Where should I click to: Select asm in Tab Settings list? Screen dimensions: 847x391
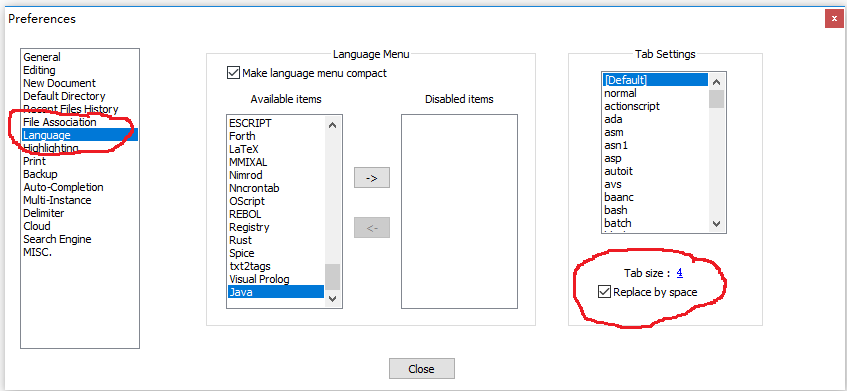pyautogui.click(x=655, y=132)
